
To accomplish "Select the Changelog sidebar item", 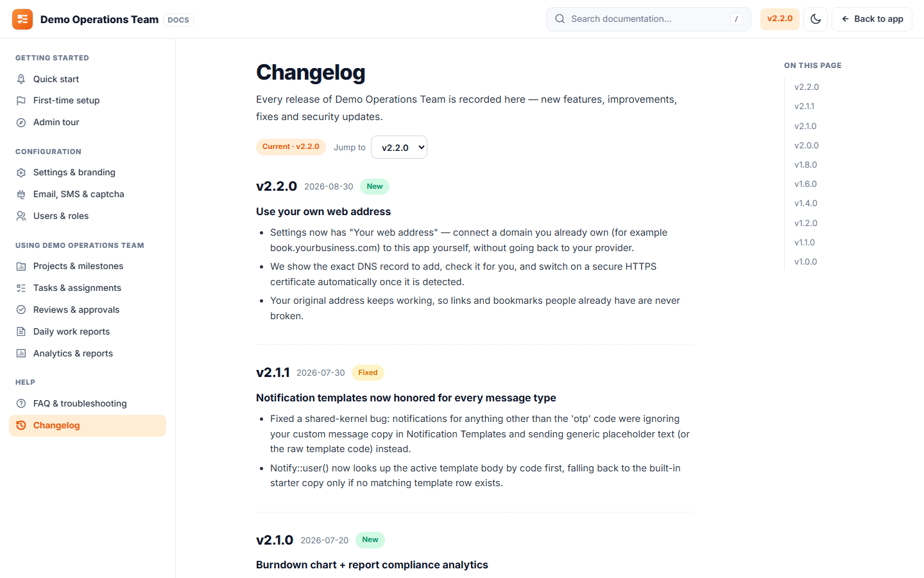I will [88, 426].
